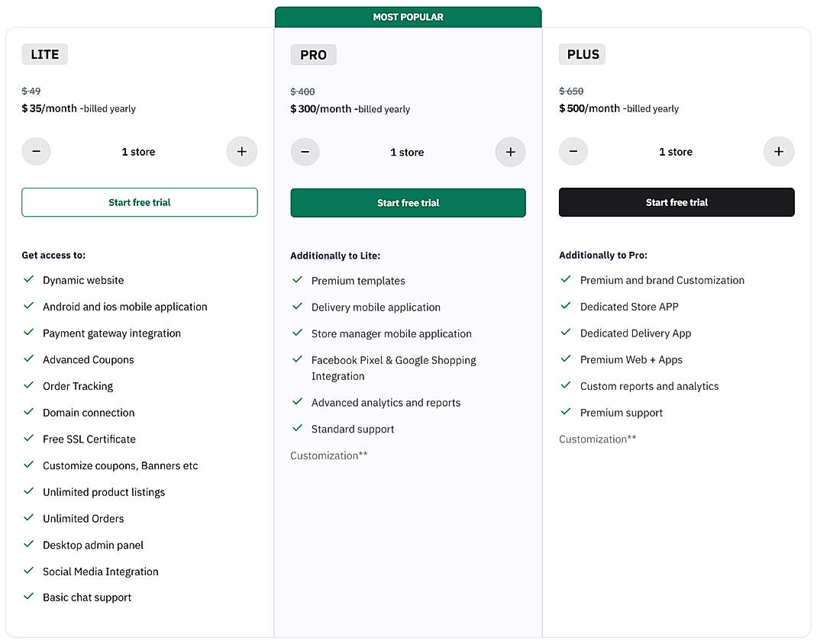The width and height of the screenshot is (817, 644).
Task: Click the MOST POPULAR banner
Action: coord(408,16)
